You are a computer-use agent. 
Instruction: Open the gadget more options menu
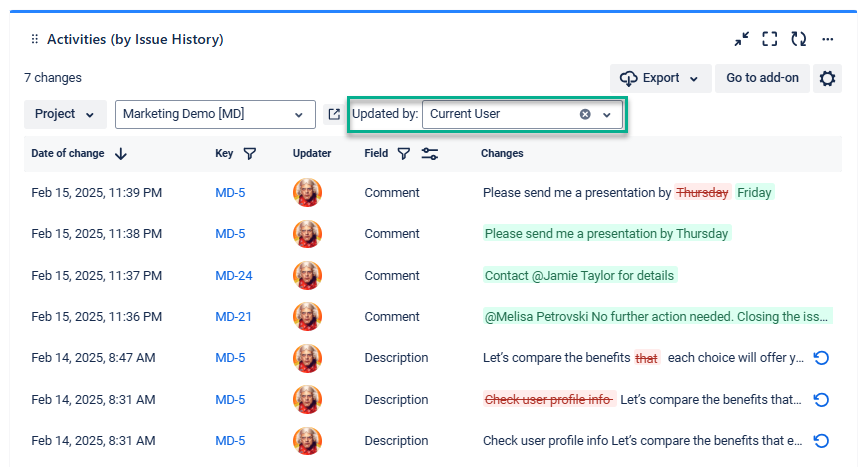[x=827, y=39]
